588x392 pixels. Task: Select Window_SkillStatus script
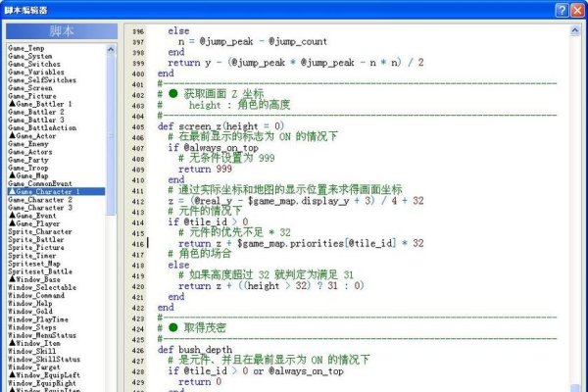44,359
